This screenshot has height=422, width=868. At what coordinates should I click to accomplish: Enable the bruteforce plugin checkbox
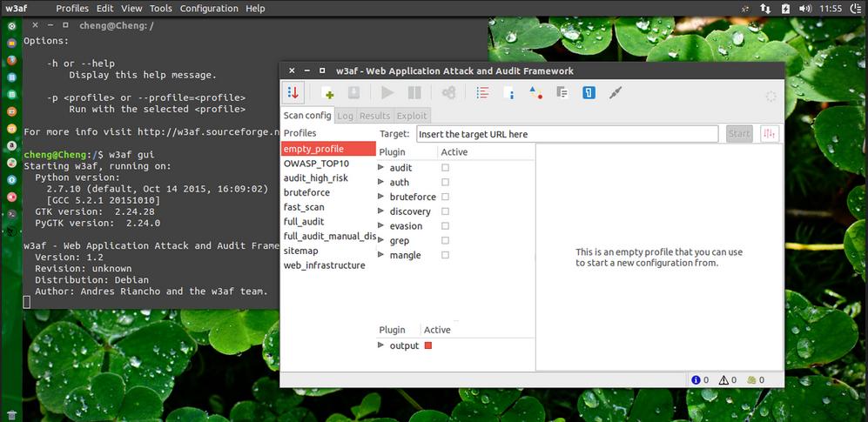tap(445, 197)
